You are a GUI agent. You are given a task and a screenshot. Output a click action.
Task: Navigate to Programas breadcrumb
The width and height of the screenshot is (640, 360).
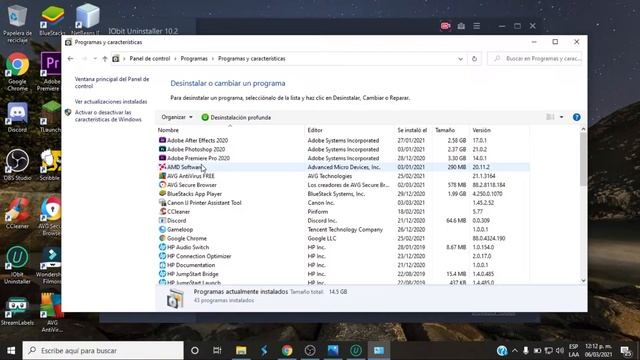pos(194,59)
